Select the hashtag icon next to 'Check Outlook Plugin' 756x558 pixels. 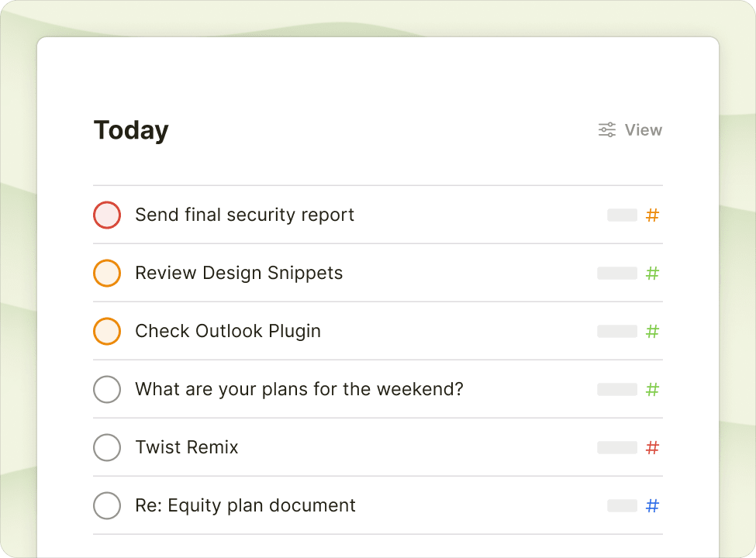pos(651,332)
